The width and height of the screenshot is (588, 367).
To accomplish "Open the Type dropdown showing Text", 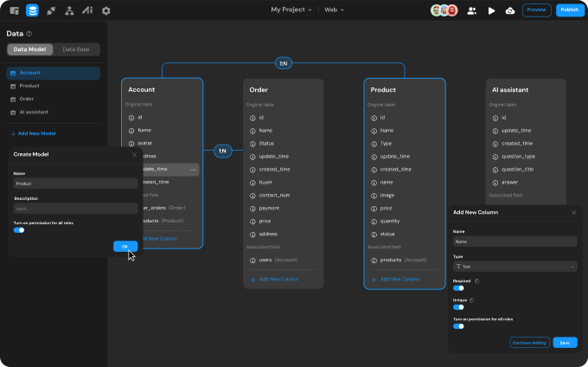I will tap(514, 267).
